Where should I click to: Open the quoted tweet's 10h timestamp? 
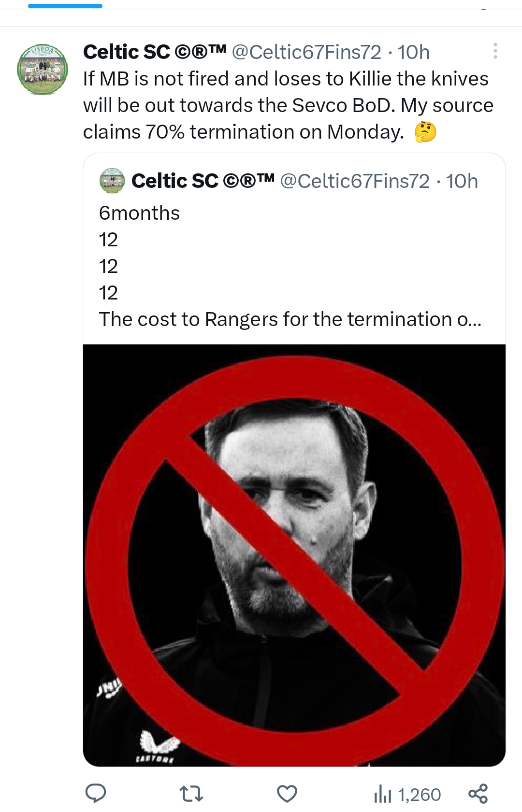tap(462, 181)
